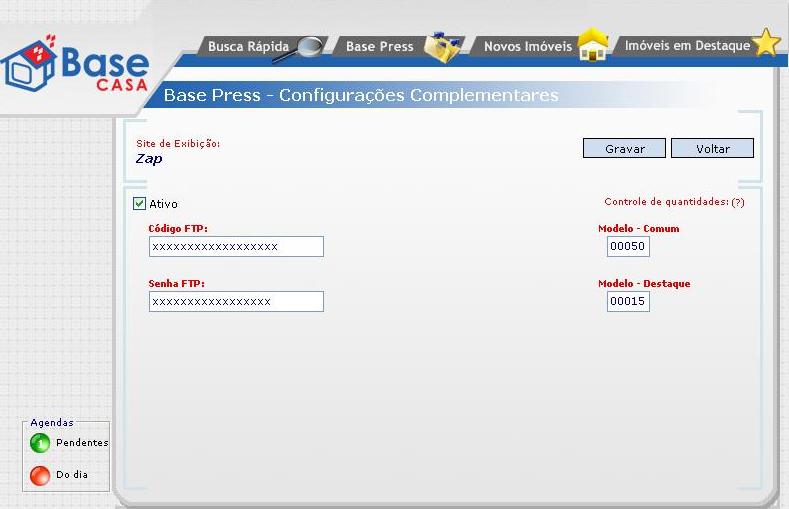Select the Modelo - Comum quantity field
This screenshot has height=509, width=789.
click(x=628, y=247)
